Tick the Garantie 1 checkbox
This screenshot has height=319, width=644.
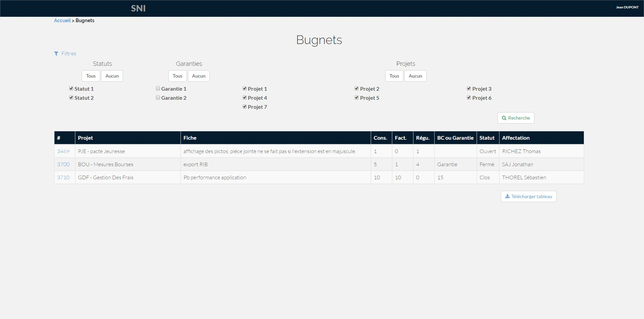click(x=158, y=89)
